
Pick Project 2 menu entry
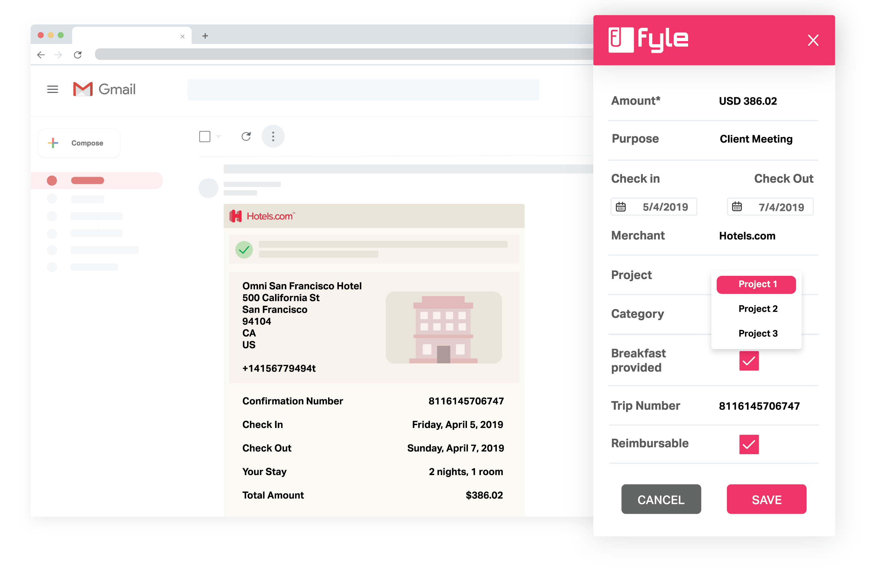pos(758,309)
